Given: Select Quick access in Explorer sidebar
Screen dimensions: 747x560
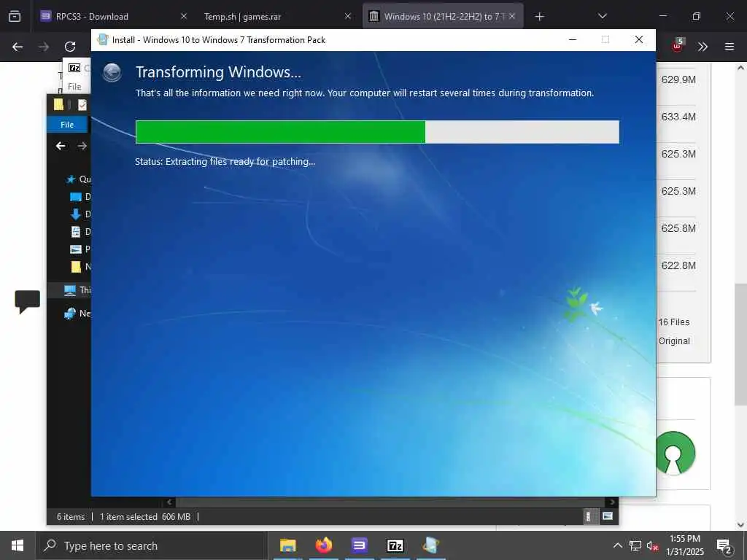Looking at the screenshot, I should coord(79,179).
